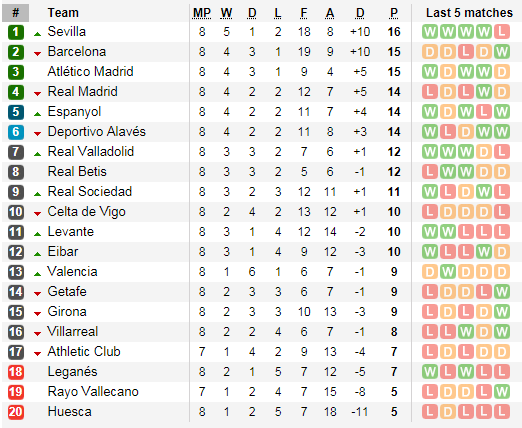Click Rayo Vallecano's green W result badge
Viewport: 522px width, 428px height.
click(x=502, y=392)
